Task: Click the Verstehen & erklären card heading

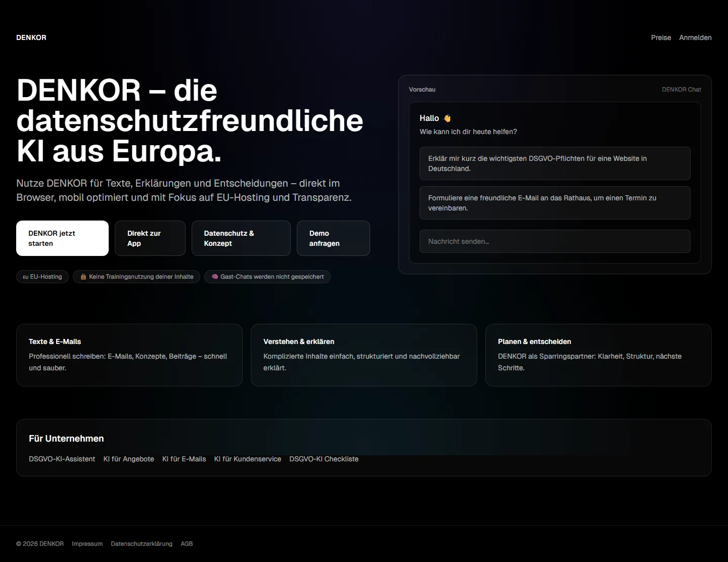Action: [299, 341]
